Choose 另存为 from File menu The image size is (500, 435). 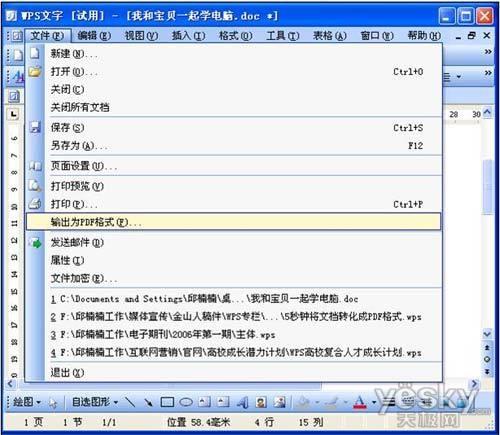234,145
